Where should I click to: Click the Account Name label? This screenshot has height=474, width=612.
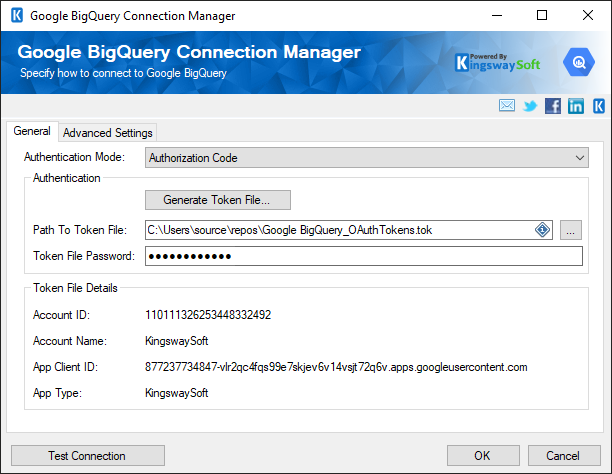69,341
